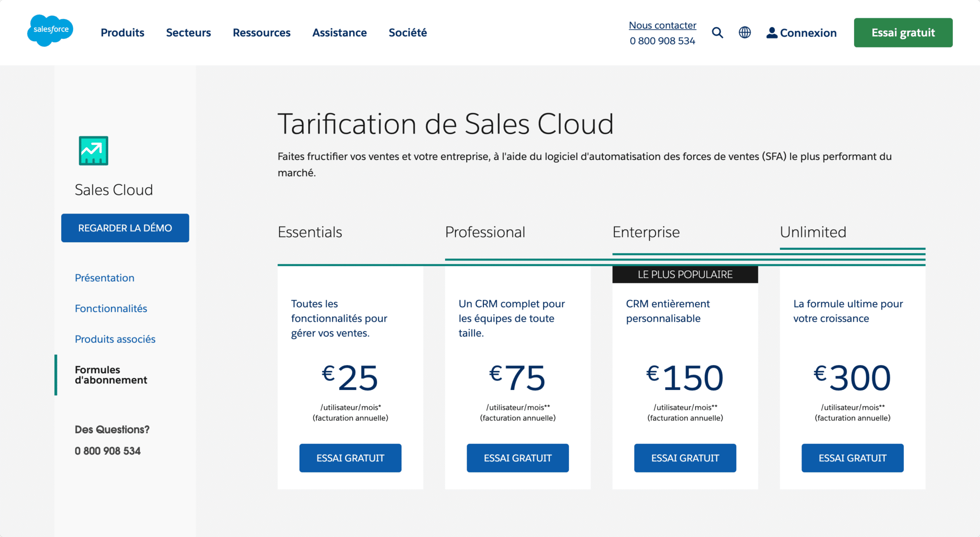This screenshot has height=537, width=980.
Task: Open the Fonctionnalités sidebar link
Action: click(111, 308)
